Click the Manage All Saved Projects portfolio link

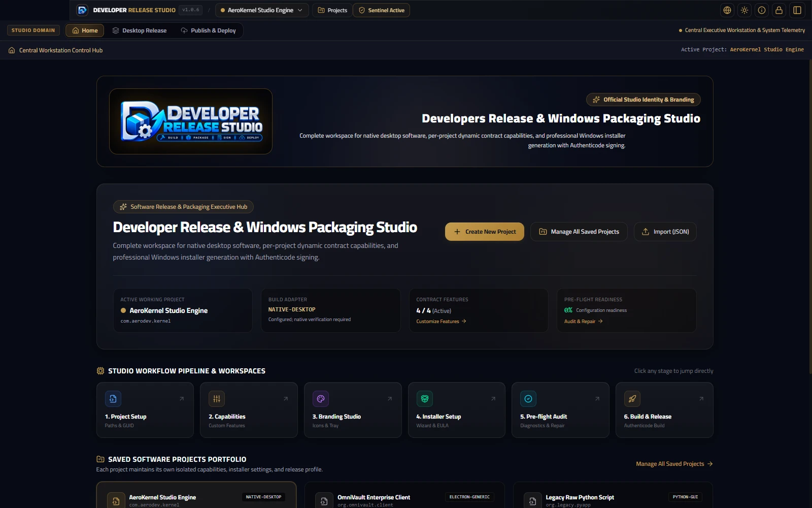tap(674, 464)
